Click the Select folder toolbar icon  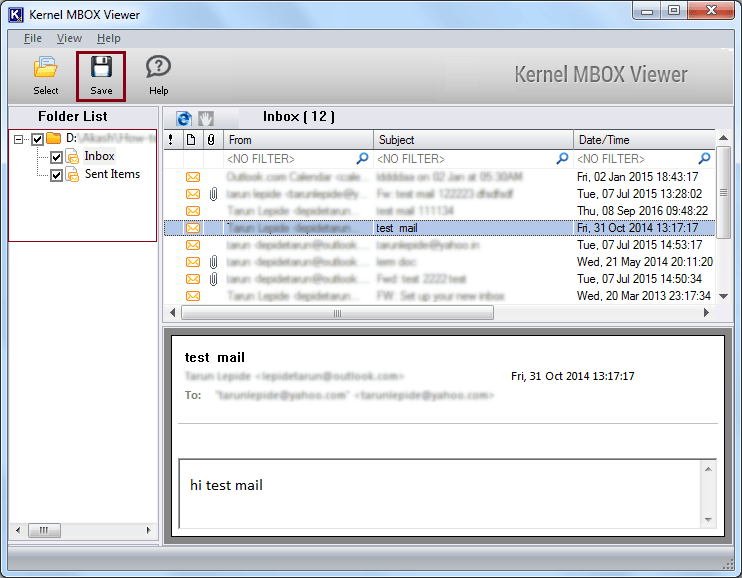tap(45, 67)
